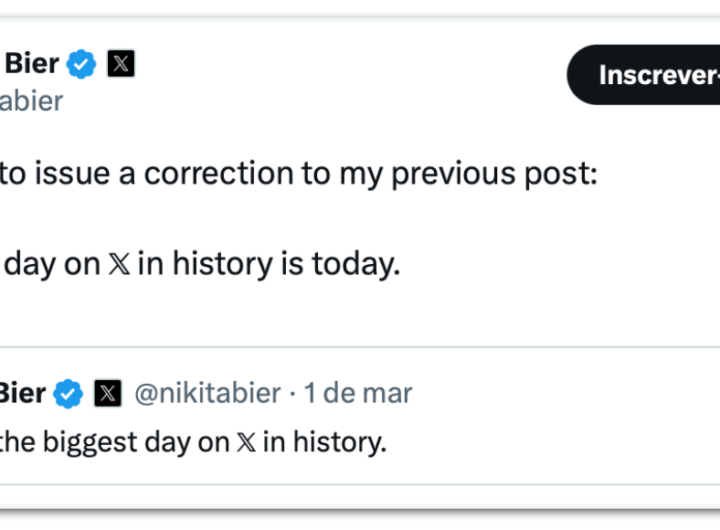Click the handle ending in "abier" below the author name
The image size is (720, 530).
click(x=32, y=100)
